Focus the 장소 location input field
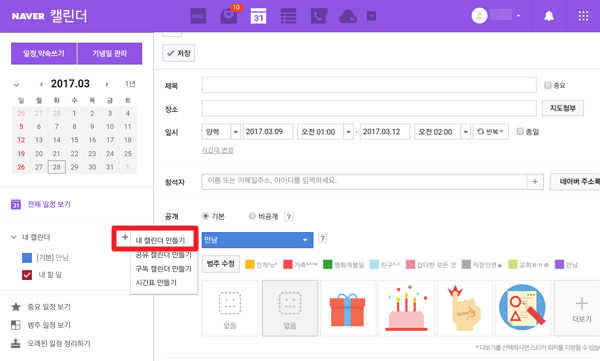The height and width of the screenshot is (361, 600). (x=369, y=108)
